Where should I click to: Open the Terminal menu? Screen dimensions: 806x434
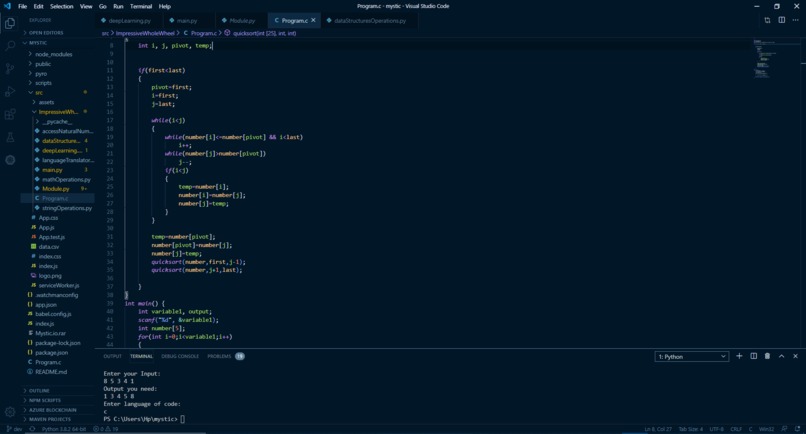141,6
